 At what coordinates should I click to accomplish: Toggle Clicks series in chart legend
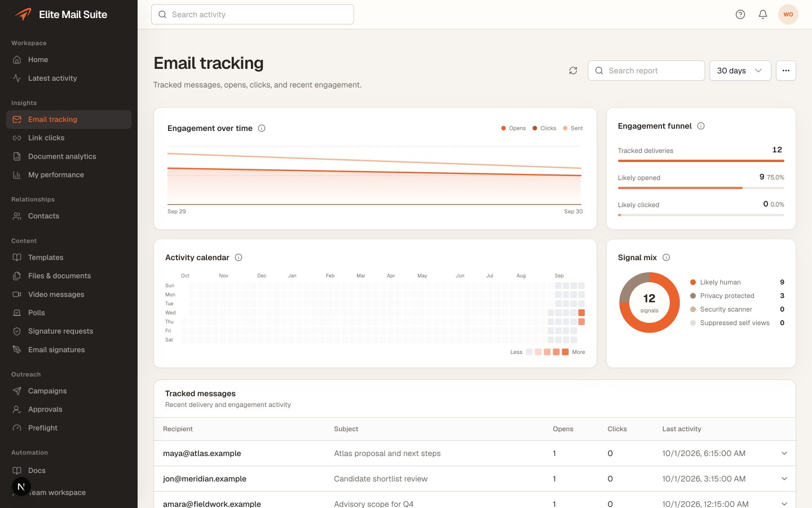[544, 128]
